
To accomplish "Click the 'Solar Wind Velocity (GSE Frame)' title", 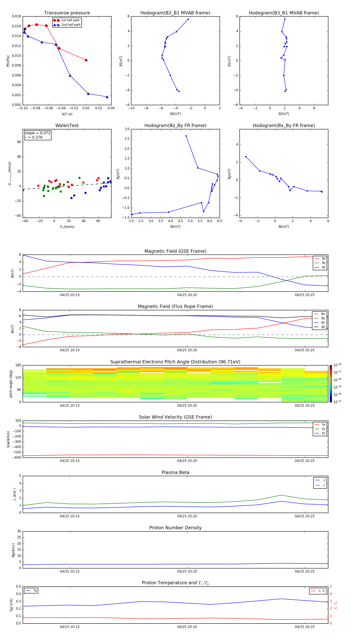I will (175, 417).
